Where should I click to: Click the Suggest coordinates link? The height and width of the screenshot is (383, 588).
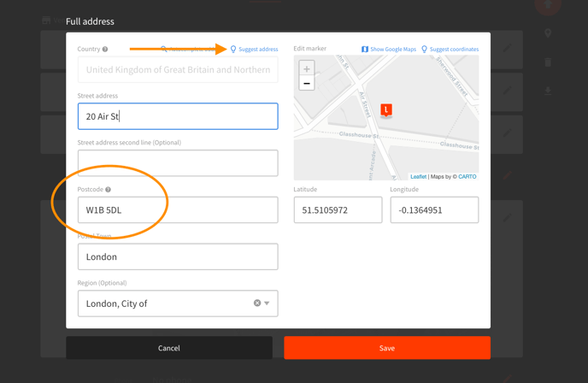450,49
